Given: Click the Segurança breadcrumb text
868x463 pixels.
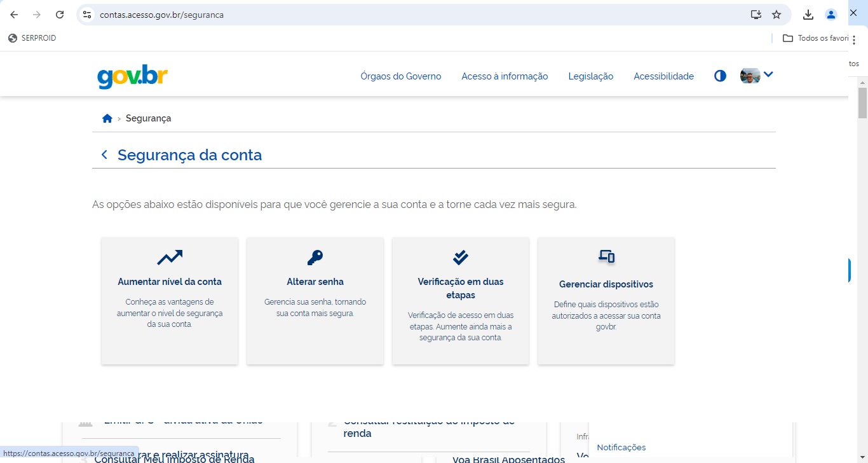Looking at the screenshot, I should click(x=148, y=118).
